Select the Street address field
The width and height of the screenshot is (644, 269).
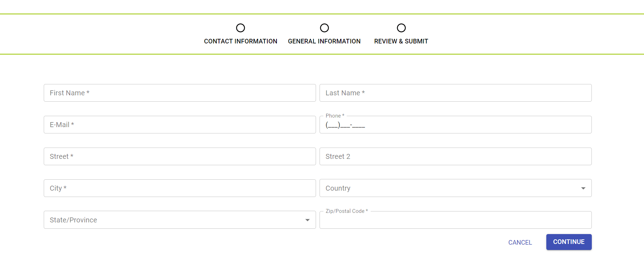pos(180,156)
